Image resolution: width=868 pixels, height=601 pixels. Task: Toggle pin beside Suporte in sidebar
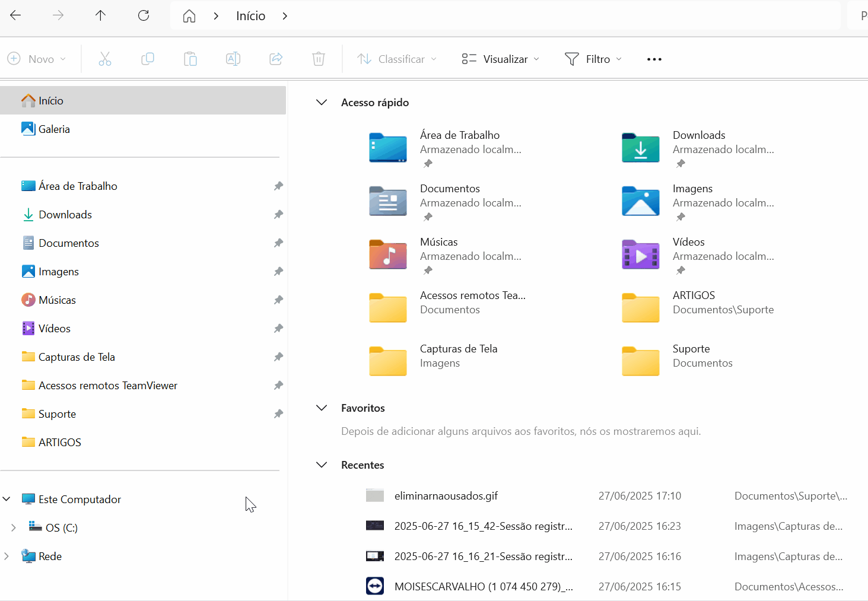[x=278, y=414]
